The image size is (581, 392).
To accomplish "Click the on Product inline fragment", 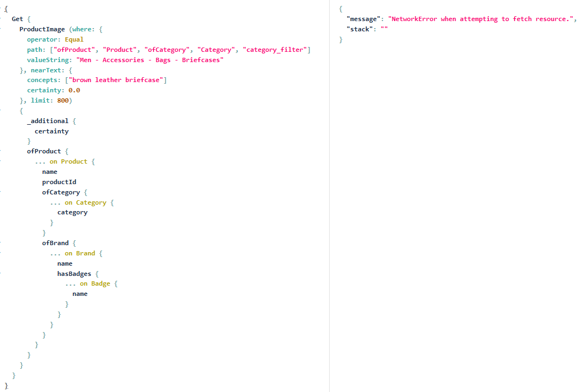I will [x=75, y=161].
